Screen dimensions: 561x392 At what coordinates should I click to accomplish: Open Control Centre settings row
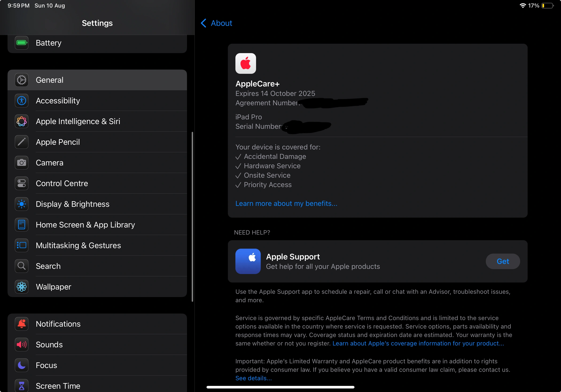[97, 183]
